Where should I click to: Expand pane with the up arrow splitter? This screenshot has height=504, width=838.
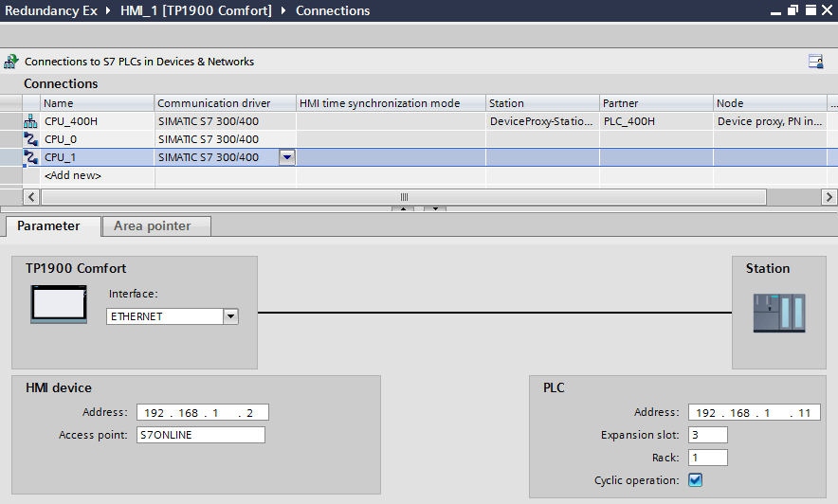tap(403, 208)
